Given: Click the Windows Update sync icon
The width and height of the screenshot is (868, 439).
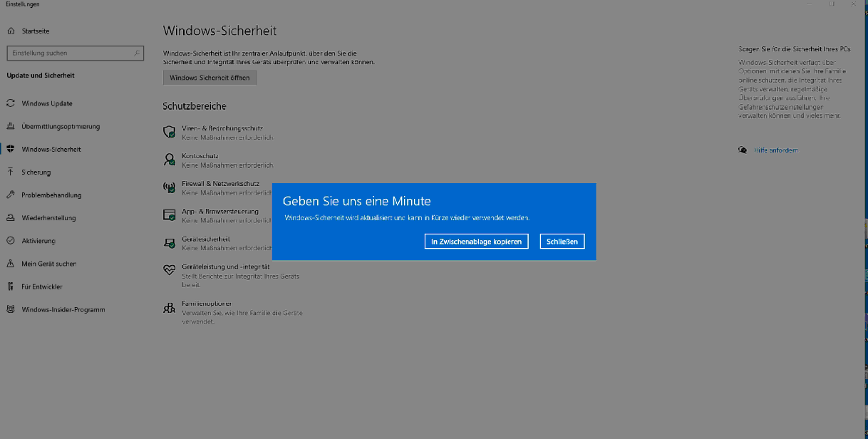Looking at the screenshot, I should [11, 103].
